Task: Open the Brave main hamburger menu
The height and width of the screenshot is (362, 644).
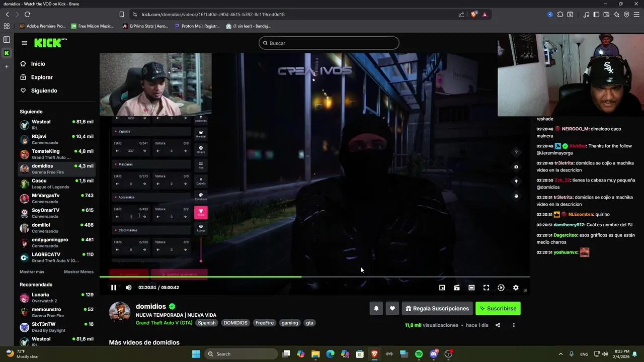Action: (x=636, y=15)
